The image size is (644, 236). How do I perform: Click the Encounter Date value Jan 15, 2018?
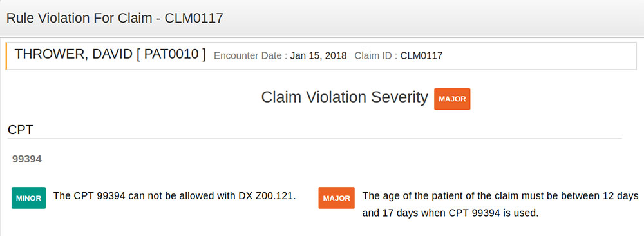[318, 56]
